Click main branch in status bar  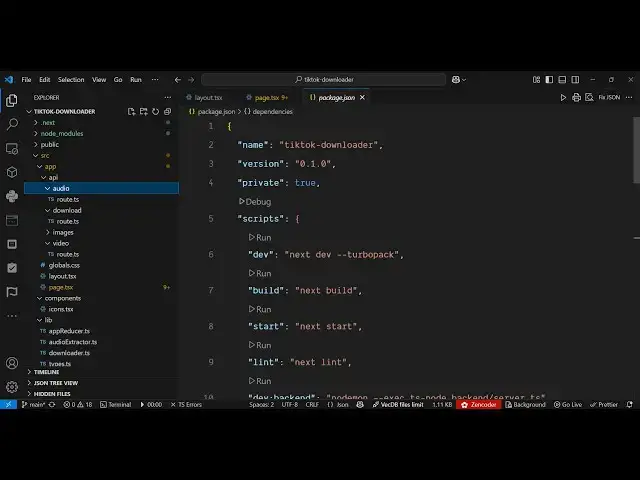pyautogui.click(x=33, y=404)
